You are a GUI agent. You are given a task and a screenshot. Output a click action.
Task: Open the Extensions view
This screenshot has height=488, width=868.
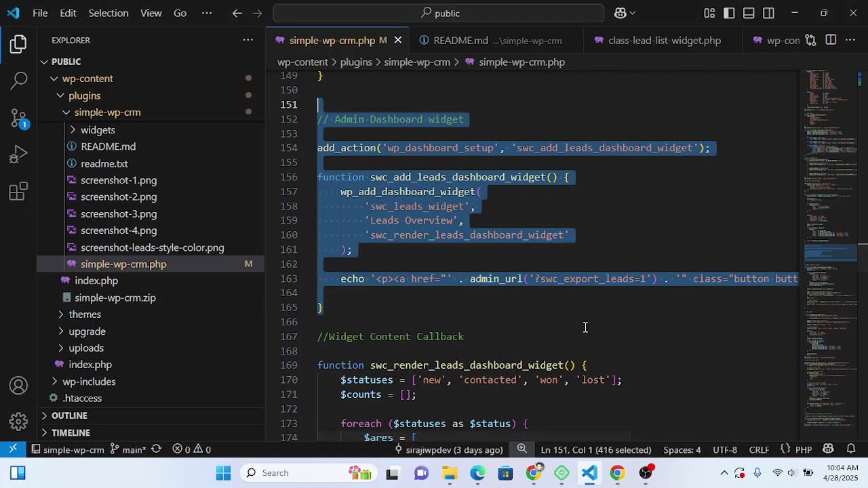[18, 192]
